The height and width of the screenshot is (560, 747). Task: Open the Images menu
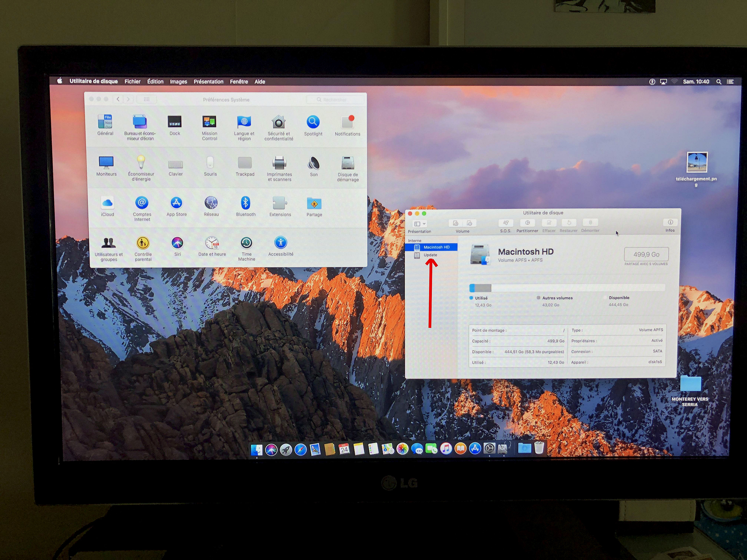[178, 82]
